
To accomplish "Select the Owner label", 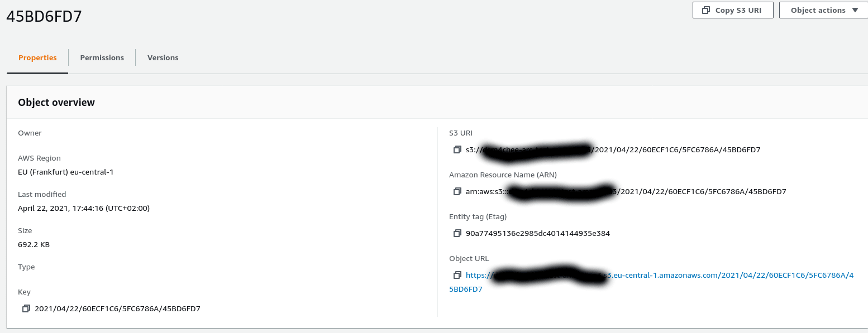I will coord(30,133).
